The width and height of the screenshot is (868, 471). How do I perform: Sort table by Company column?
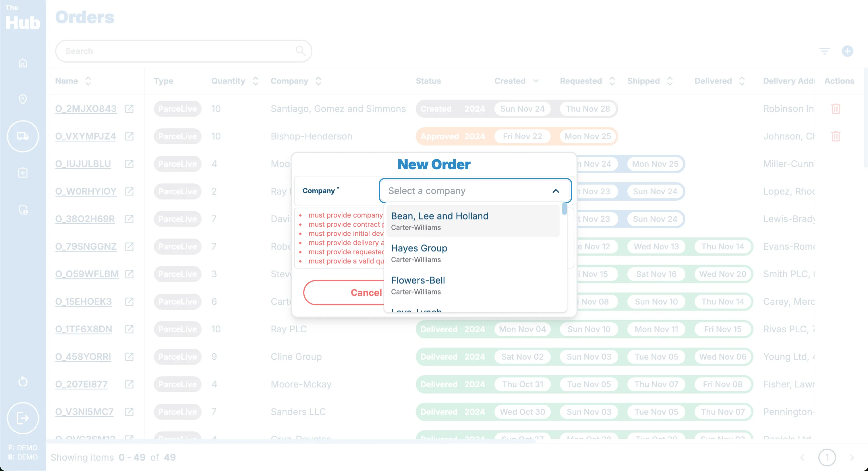318,81
